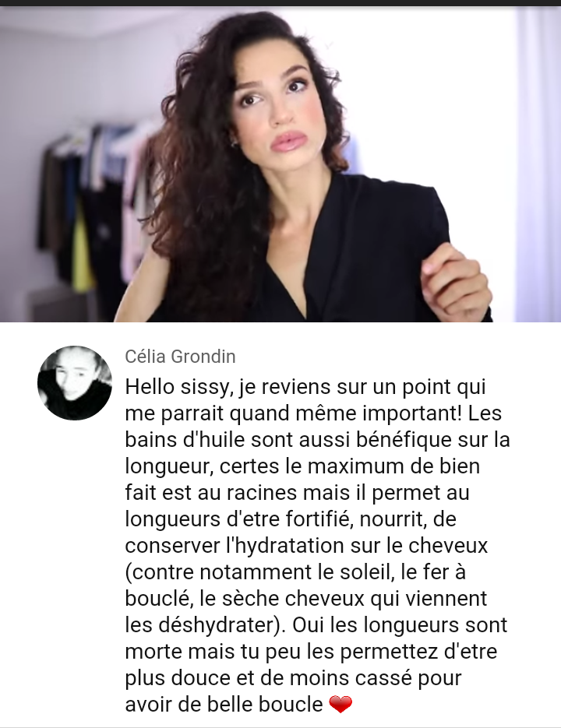Open Célia Grondin's round profile avatar
The image size is (561, 728).
(74, 383)
